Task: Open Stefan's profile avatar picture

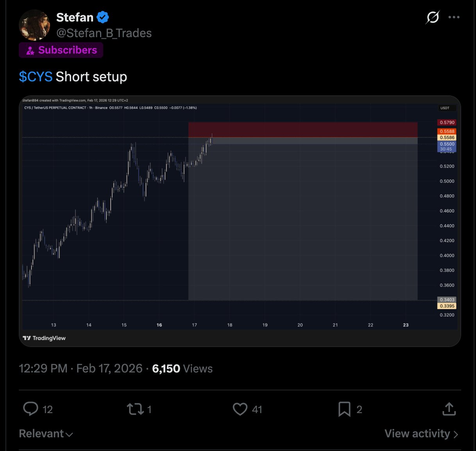Action: point(34,25)
